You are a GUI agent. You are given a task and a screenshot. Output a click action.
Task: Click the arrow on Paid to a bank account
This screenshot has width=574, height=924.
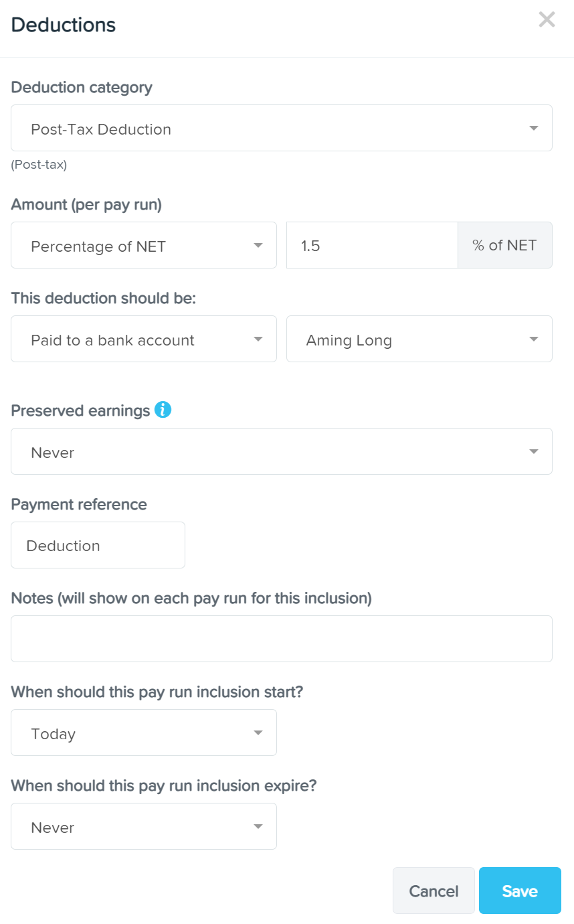point(258,339)
